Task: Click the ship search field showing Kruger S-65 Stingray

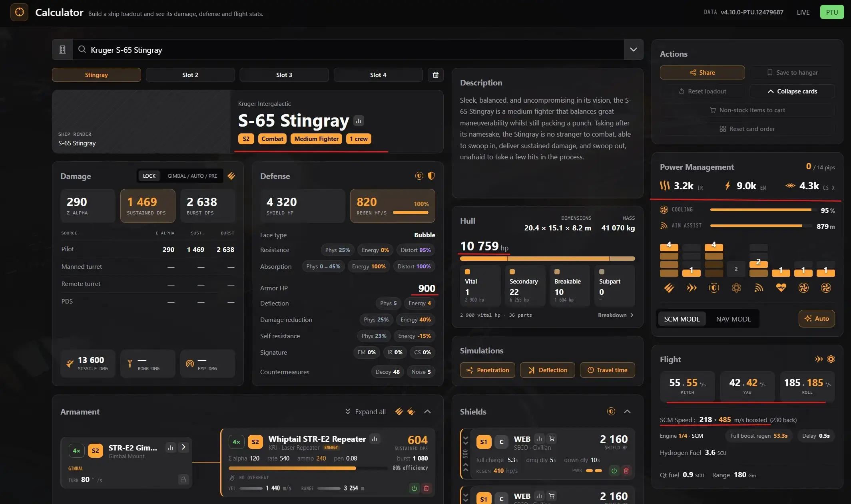Action: pyautogui.click(x=348, y=50)
